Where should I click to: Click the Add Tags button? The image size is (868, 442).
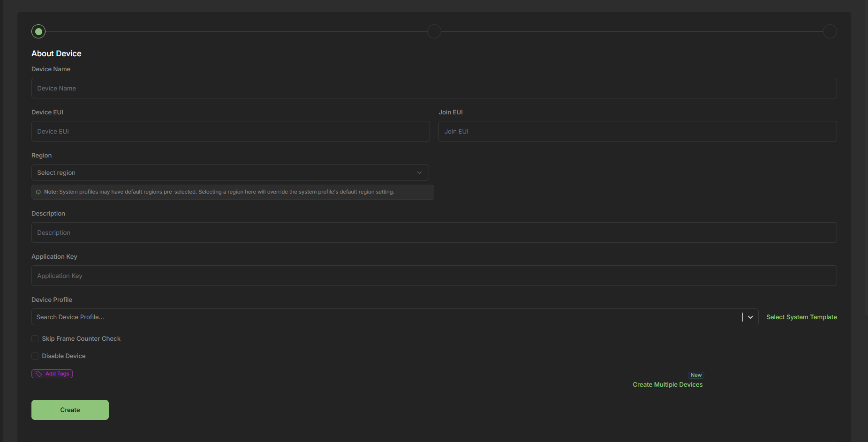pyautogui.click(x=52, y=374)
